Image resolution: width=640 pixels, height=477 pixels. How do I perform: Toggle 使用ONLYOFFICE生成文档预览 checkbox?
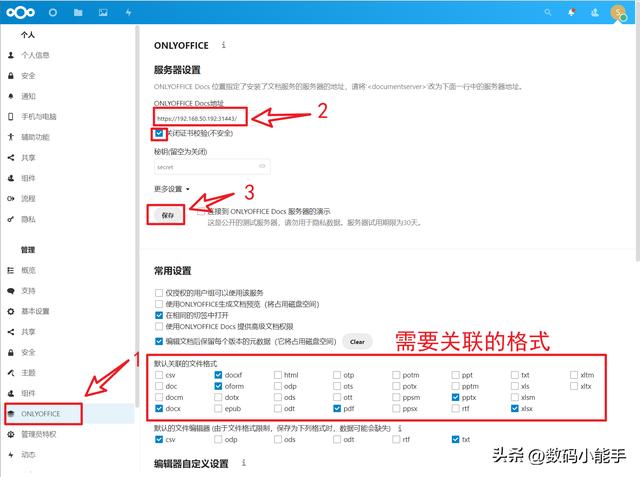click(x=159, y=304)
